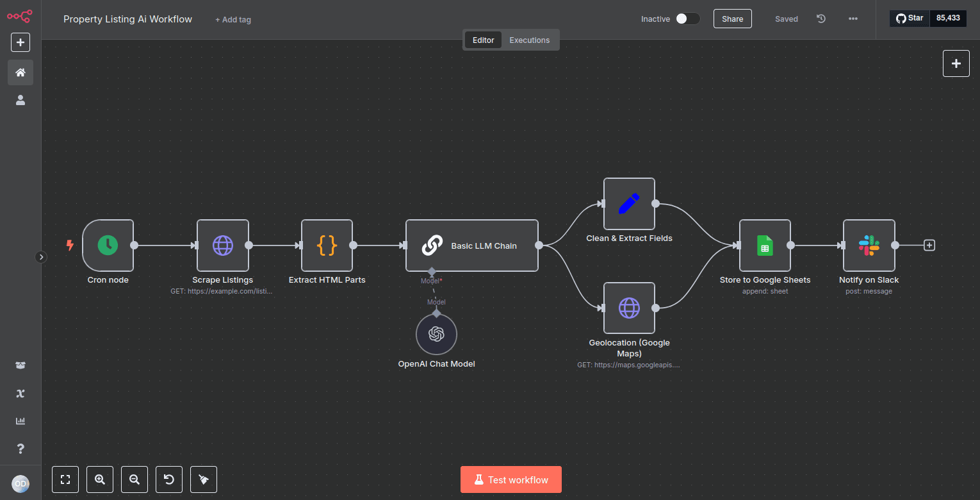
Task: Click the 'Cron node' label text
Action: (x=108, y=279)
